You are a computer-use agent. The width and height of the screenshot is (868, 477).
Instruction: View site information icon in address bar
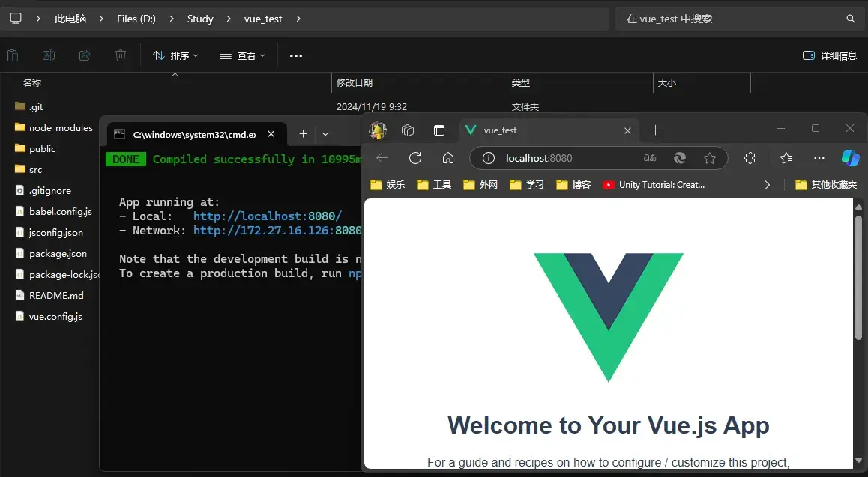point(488,159)
